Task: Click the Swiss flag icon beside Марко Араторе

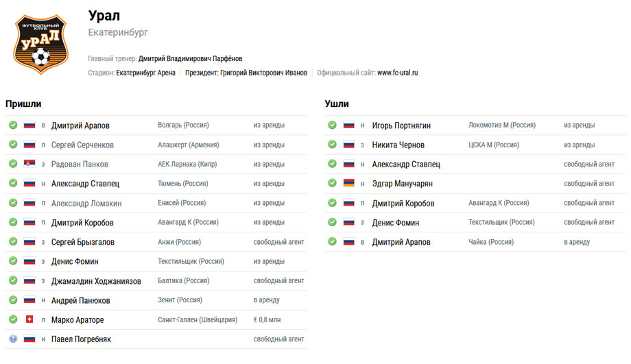Action: click(29, 319)
